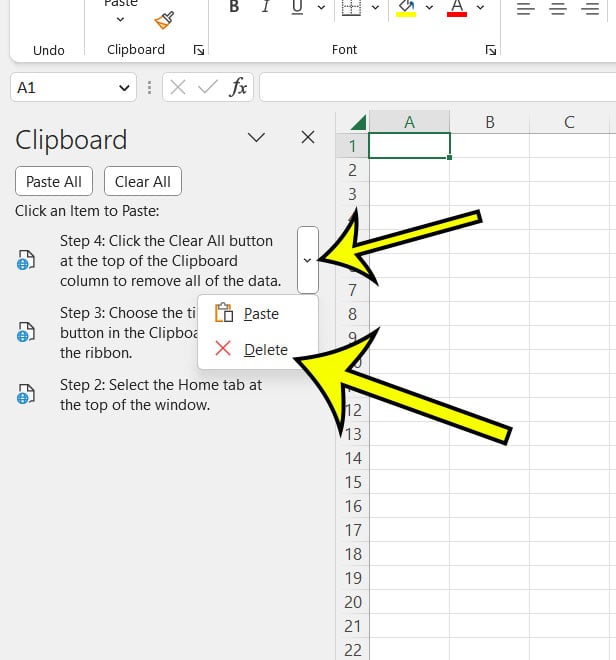This screenshot has height=660, width=616.
Task: Open Font settings dialog launcher
Action: click(491, 50)
